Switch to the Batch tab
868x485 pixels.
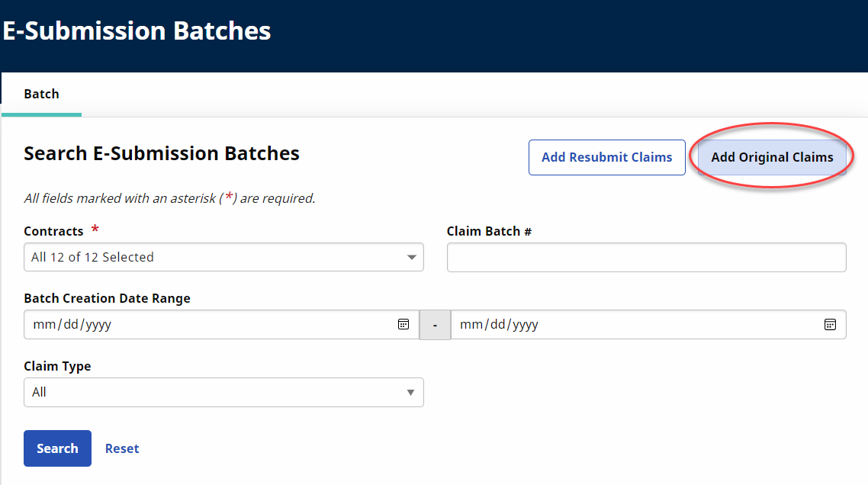42,94
